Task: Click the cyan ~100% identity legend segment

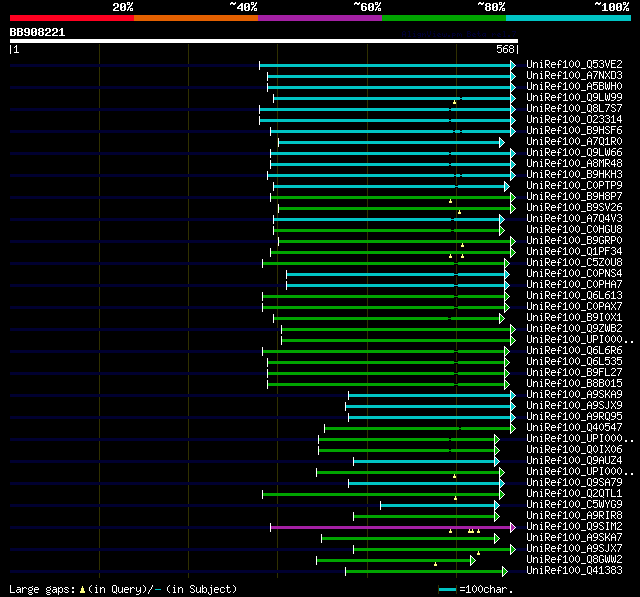Action: click(x=569, y=18)
